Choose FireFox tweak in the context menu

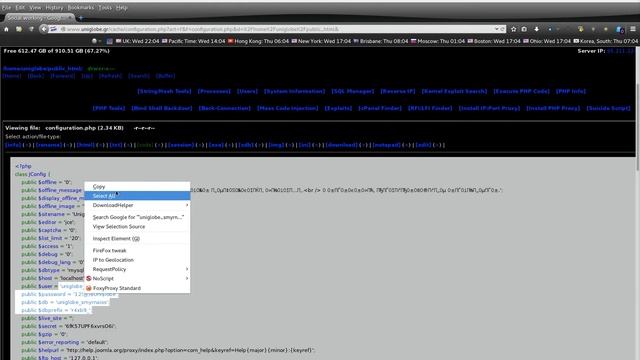[137, 251]
